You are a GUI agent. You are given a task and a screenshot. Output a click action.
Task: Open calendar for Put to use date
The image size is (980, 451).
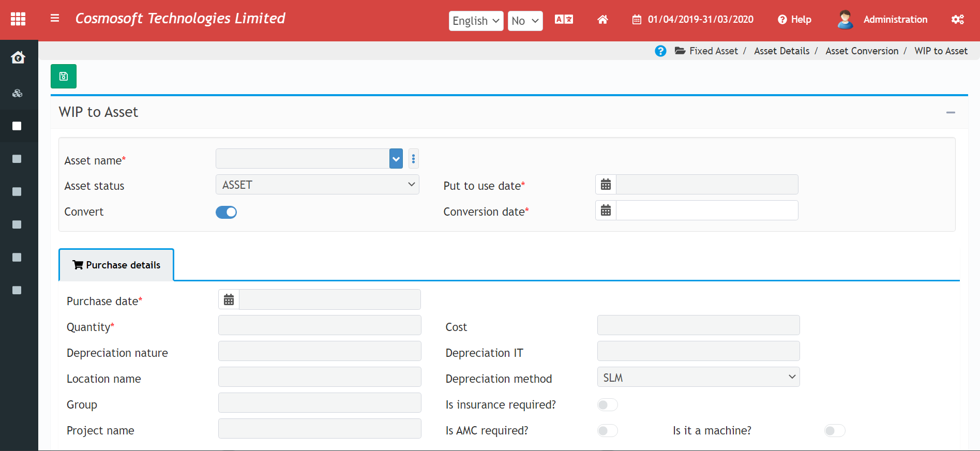(606, 185)
